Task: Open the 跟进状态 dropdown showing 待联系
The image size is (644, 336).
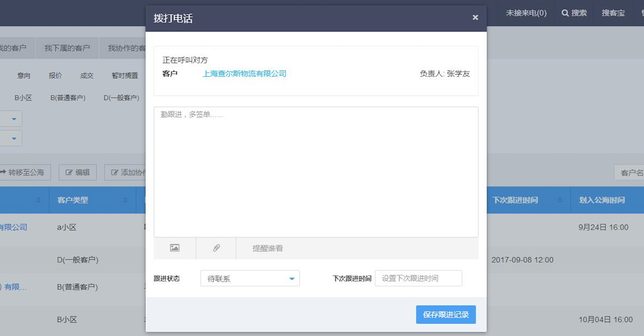Action: (250, 279)
